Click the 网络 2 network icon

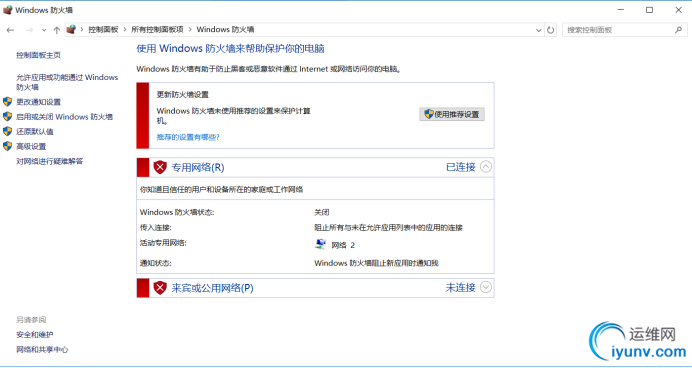[x=321, y=244]
